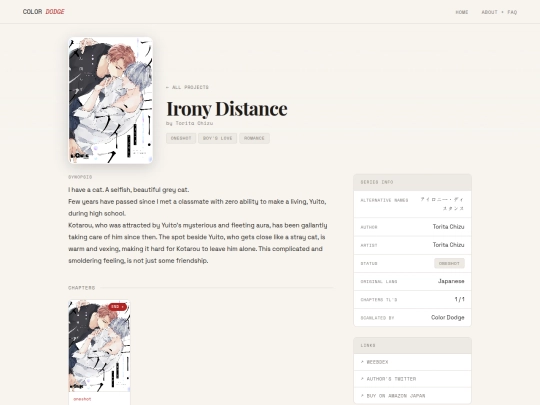The width and height of the screenshot is (540, 405).
Task: Select the Boy's Love genre tag
Action: point(218,138)
